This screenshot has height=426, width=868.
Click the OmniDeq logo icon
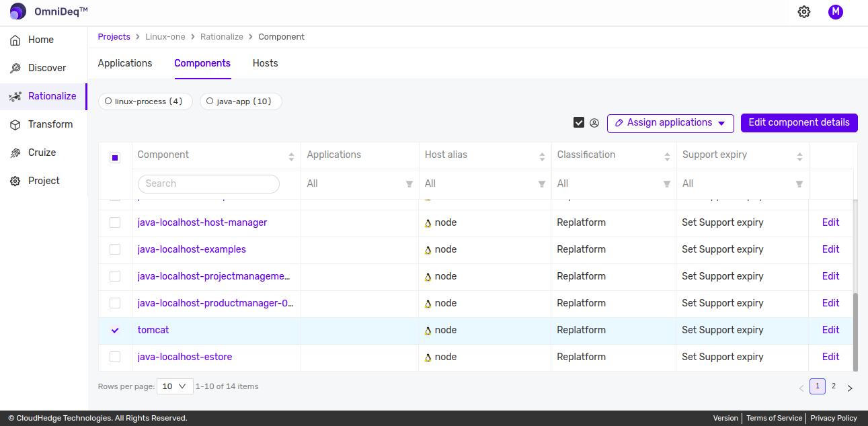pos(18,11)
